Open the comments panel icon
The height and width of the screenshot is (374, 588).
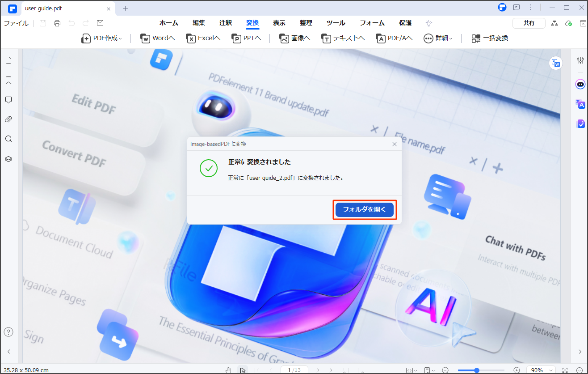point(8,100)
